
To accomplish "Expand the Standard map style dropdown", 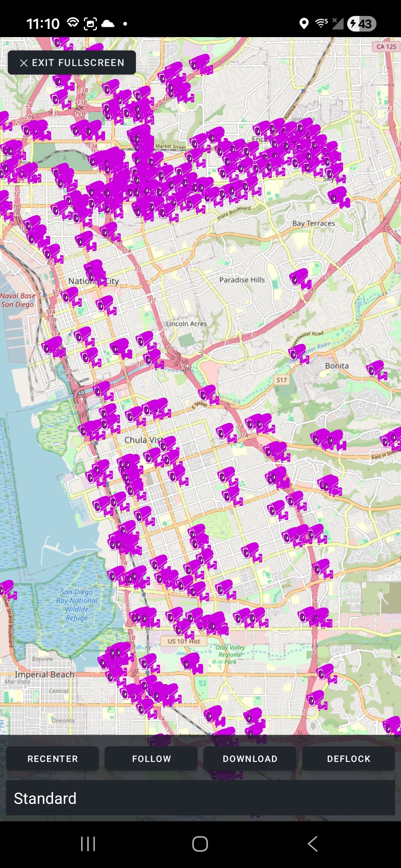I will [200, 798].
